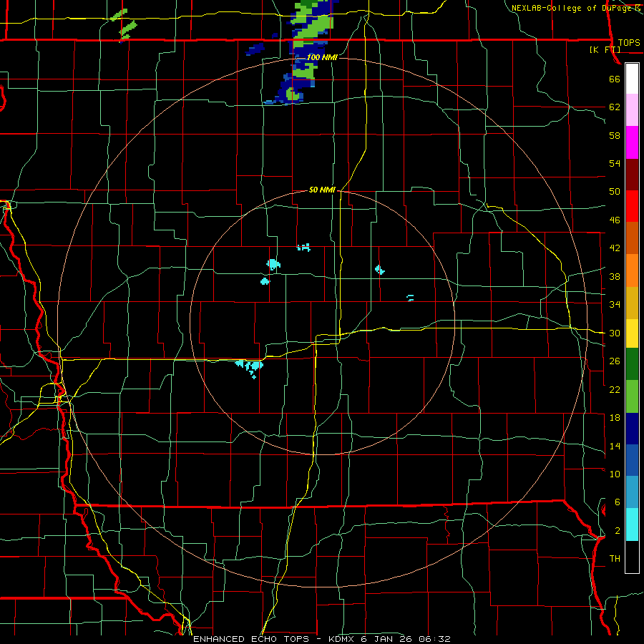The width and height of the screenshot is (644, 644).
Task: Pick the dark green swatch near 26
Action: pyautogui.click(x=632, y=364)
